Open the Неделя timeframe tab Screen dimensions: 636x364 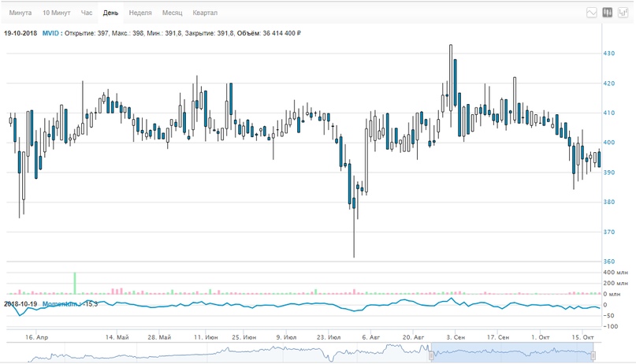click(140, 13)
